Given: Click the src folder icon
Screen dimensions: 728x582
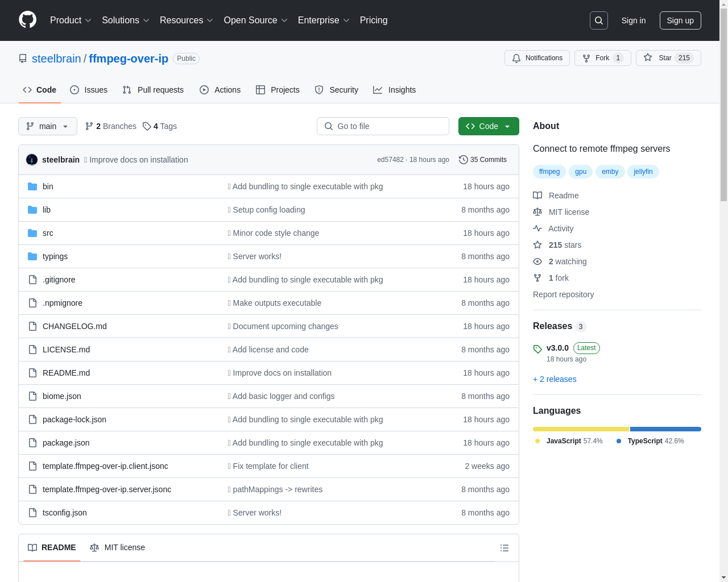Looking at the screenshot, I should [32, 233].
